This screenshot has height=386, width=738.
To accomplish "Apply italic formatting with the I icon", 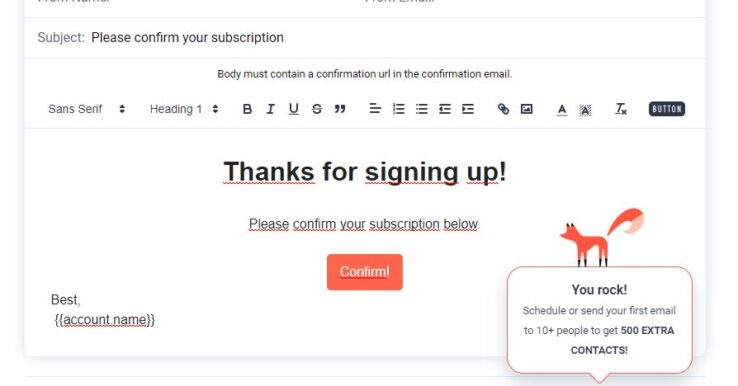I will (270, 109).
